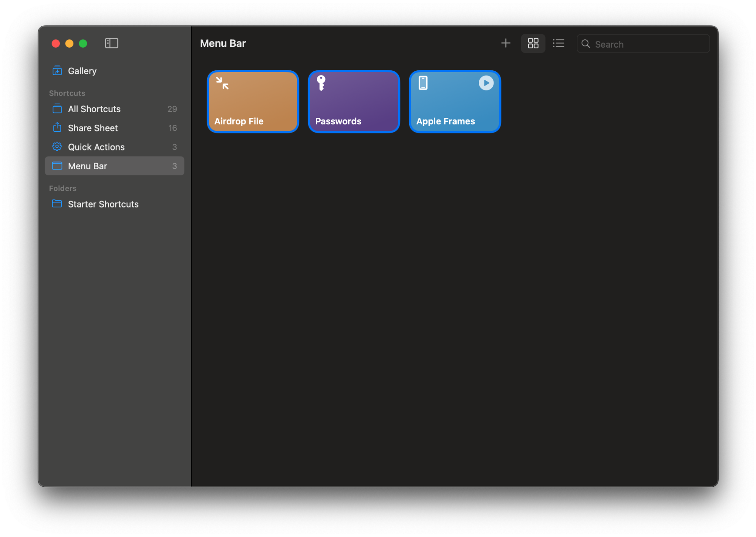The height and width of the screenshot is (537, 756).
Task: Click the Share Sheet count 16
Action: coord(172,128)
